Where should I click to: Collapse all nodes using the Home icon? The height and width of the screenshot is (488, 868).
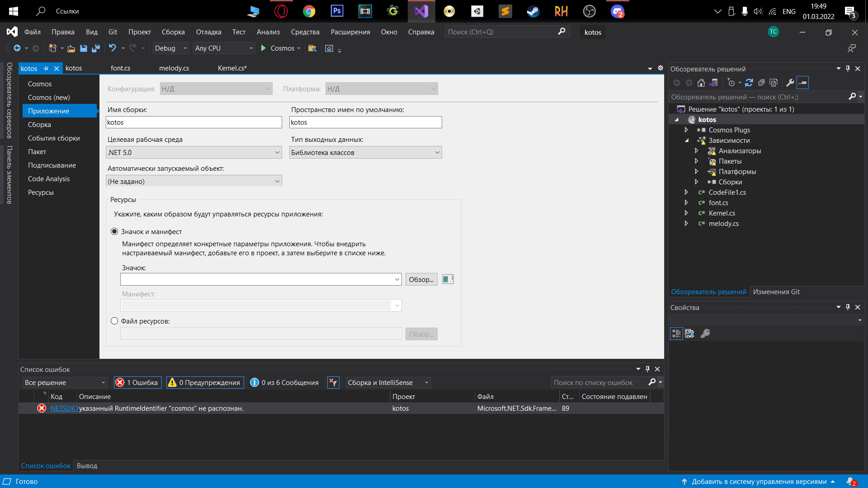click(x=701, y=83)
